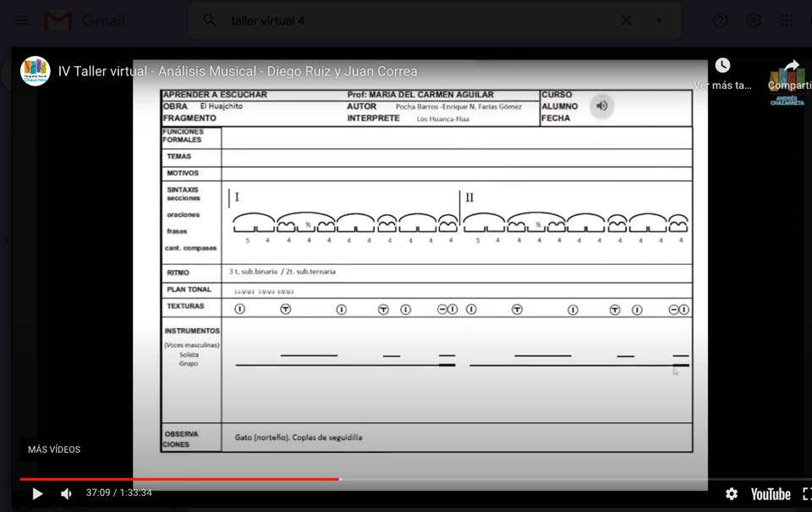Click the Gmail logo
The image size is (812, 512).
pyautogui.click(x=84, y=20)
